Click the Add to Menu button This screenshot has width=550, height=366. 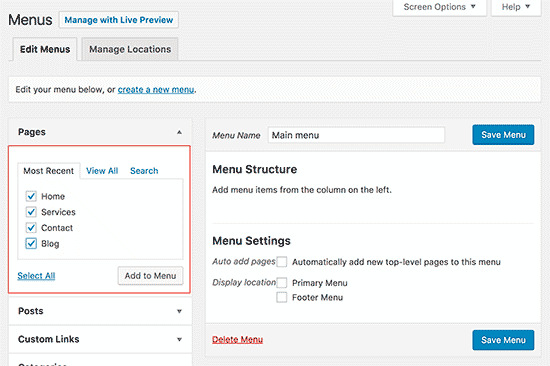point(150,276)
